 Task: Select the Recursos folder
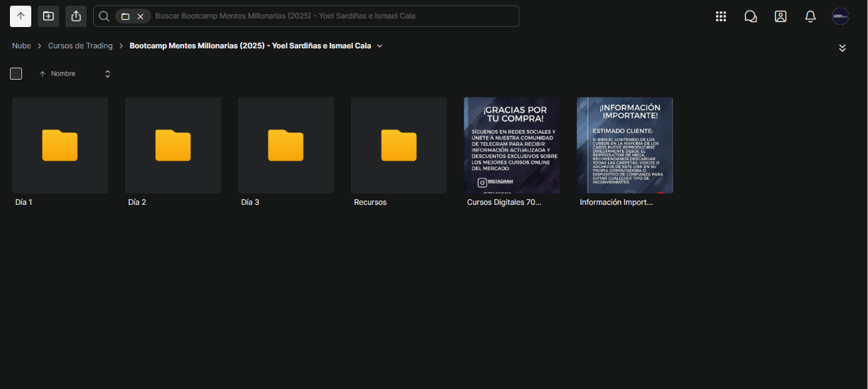(x=398, y=145)
